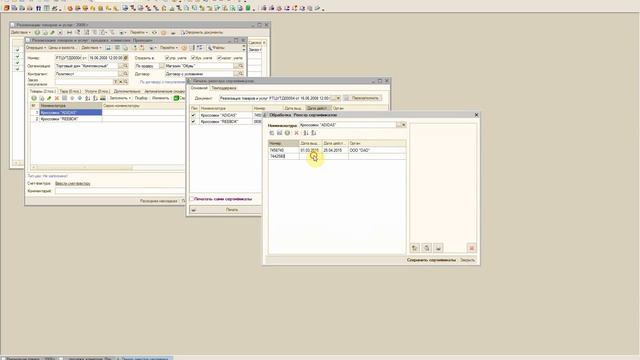Click the green icon in certificate registry toolbar

(287, 133)
